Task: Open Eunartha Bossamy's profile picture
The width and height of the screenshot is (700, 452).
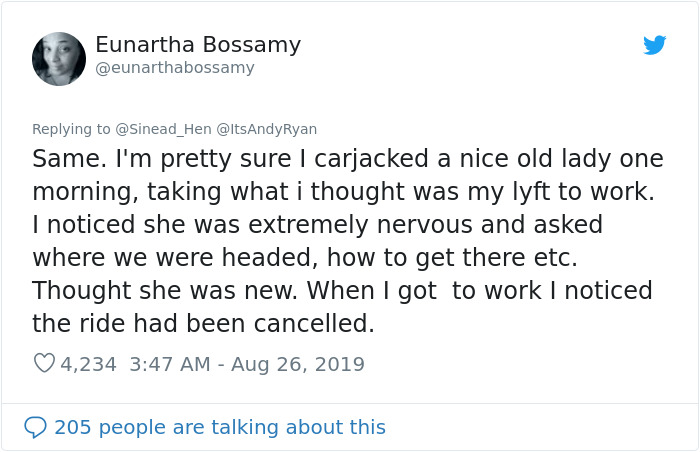Action: [59, 59]
